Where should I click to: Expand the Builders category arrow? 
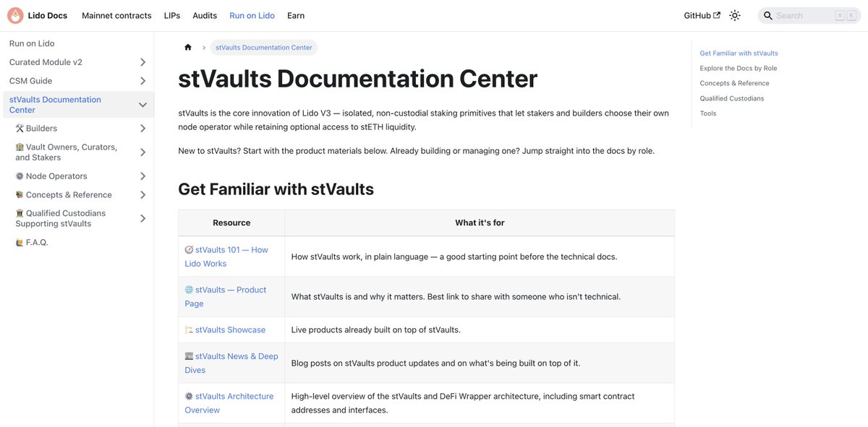(x=142, y=129)
